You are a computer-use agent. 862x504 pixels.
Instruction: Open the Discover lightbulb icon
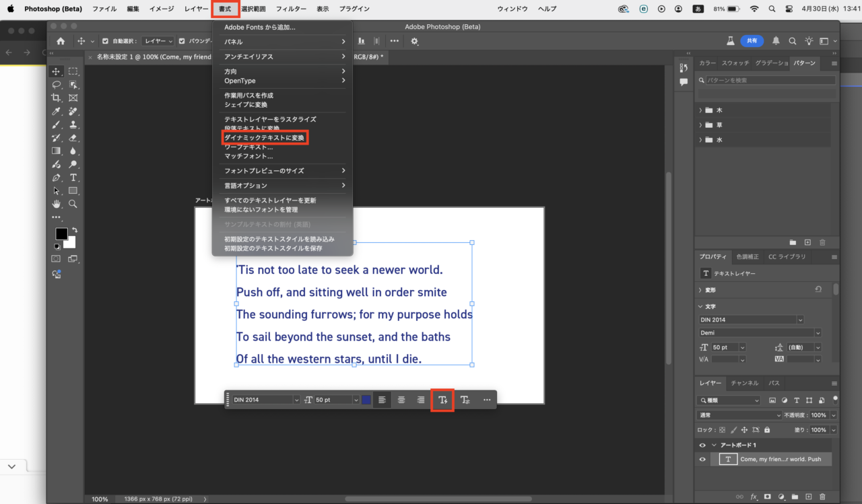tap(808, 41)
